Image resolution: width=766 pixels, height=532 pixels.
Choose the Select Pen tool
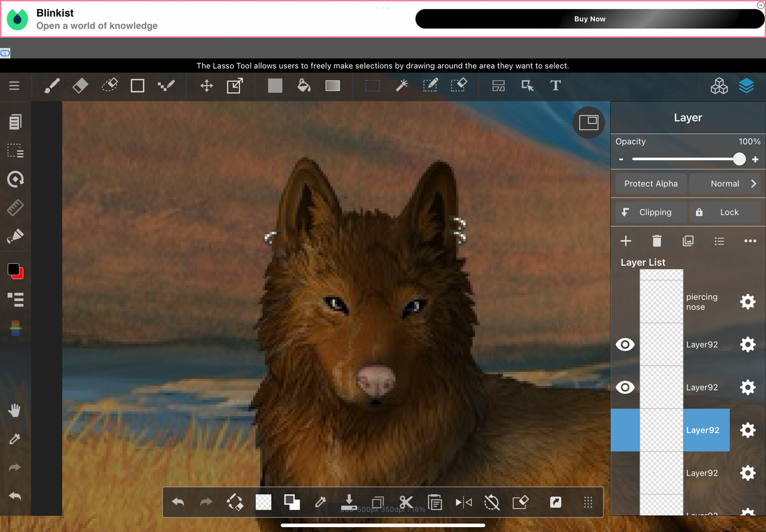430,86
